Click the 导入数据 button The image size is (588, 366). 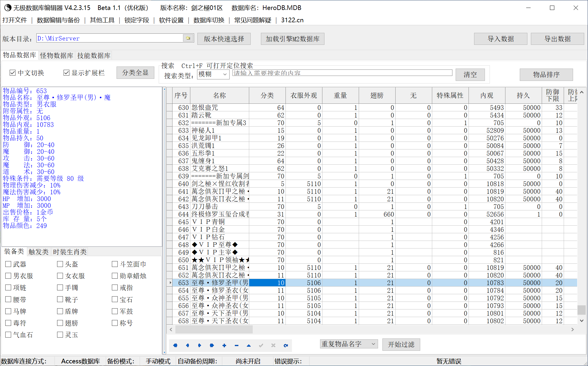pos(501,39)
